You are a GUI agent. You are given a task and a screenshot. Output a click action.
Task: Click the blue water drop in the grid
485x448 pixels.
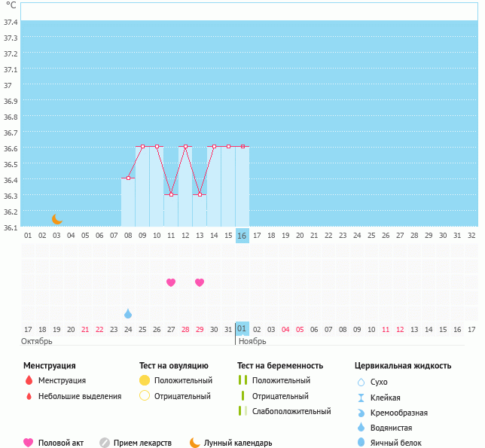(128, 313)
